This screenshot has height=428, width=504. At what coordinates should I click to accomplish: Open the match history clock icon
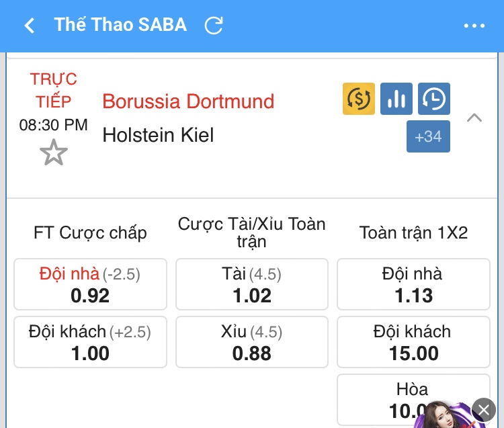click(434, 99)
